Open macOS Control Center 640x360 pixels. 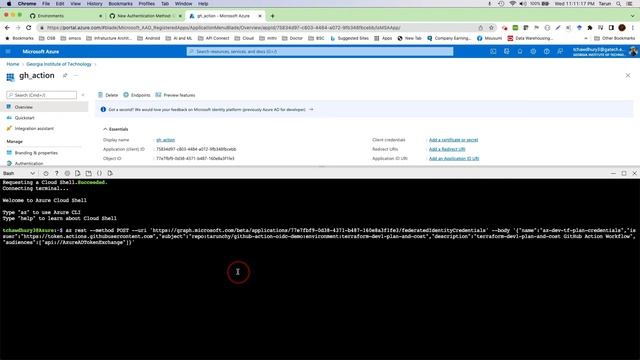pos(629,4)
